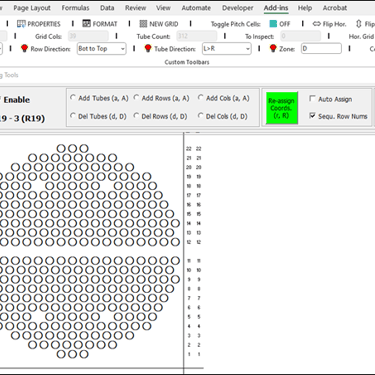Uncheck Sequ. Row Nums checkbox
The image size is (375, 375).
point(312,116)
